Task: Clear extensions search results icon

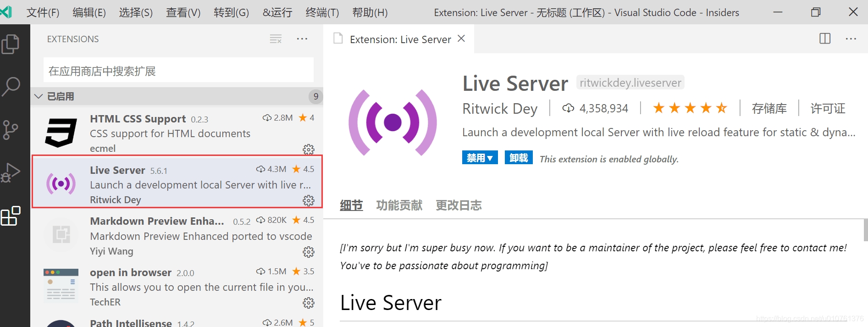Action: (276, 39)
